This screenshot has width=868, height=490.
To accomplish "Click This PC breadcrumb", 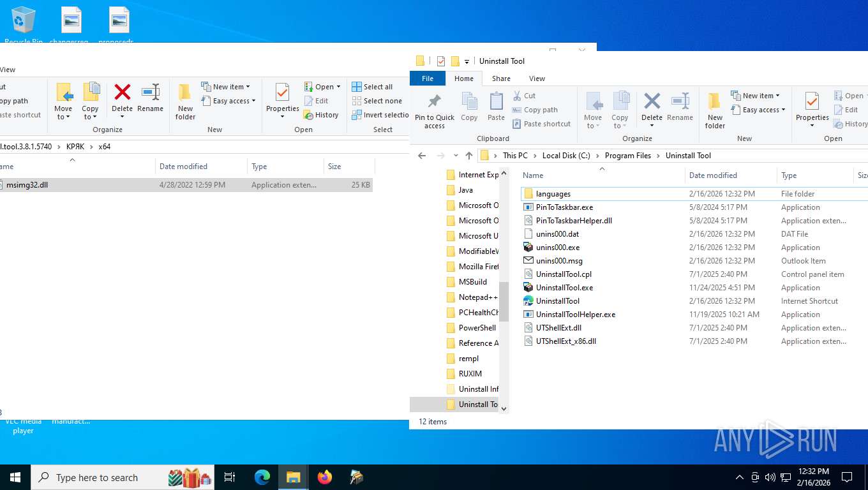I will click(515, 156).
